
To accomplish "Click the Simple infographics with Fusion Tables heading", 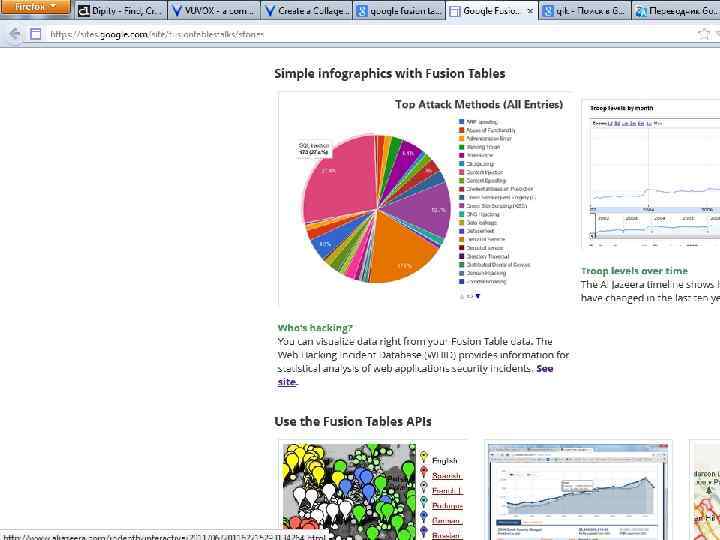I will tap(389, 74).
